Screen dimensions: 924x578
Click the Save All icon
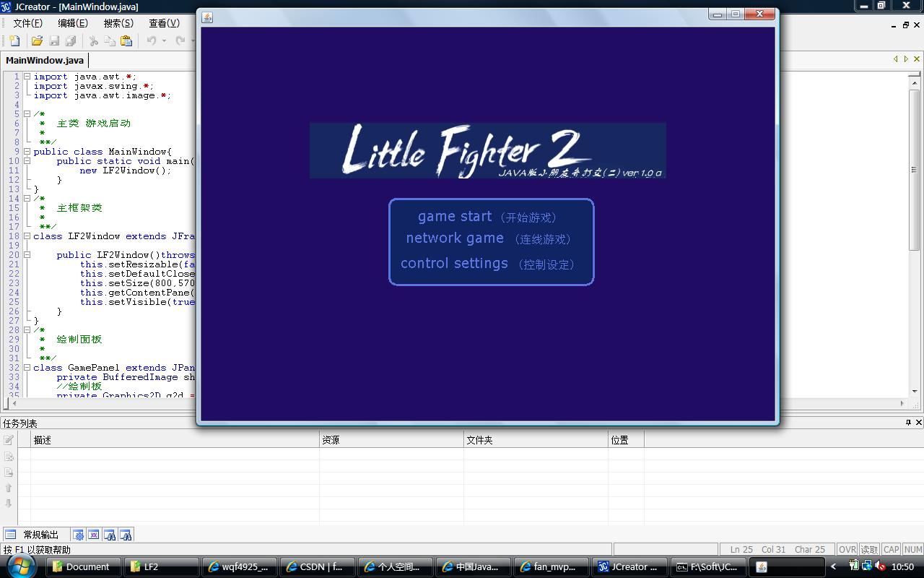[x=71, y=41]
